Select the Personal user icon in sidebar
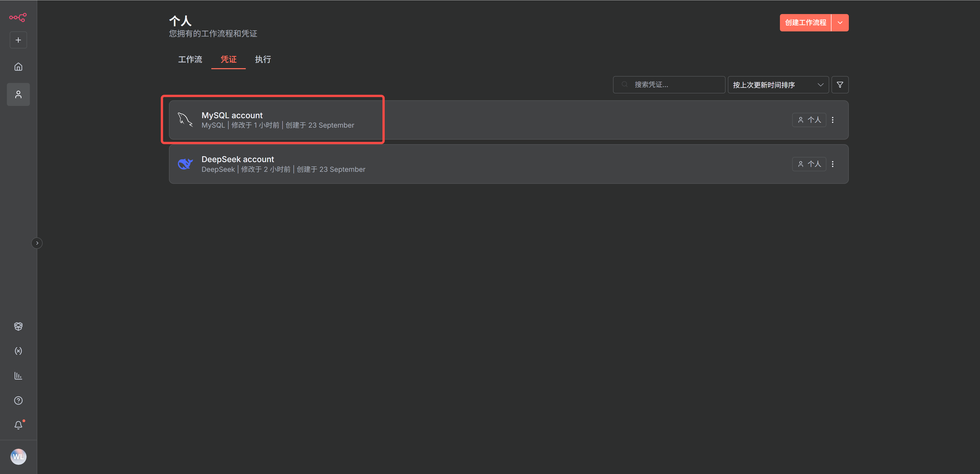Screen dimensions: 980x474 pos(18,94)
